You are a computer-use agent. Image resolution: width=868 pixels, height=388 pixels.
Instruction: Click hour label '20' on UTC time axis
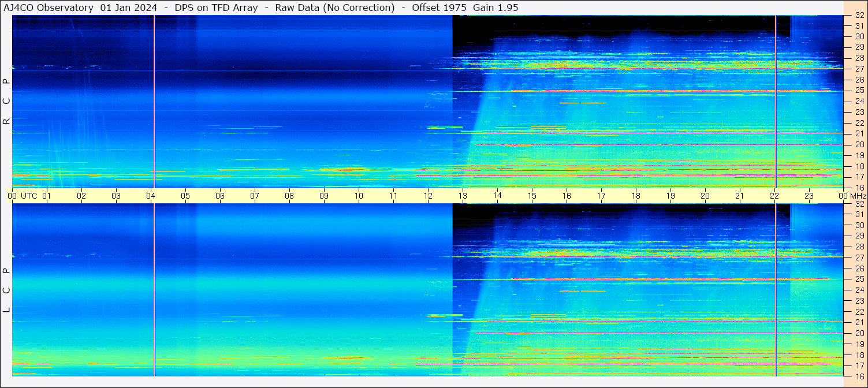pos(705,196)
